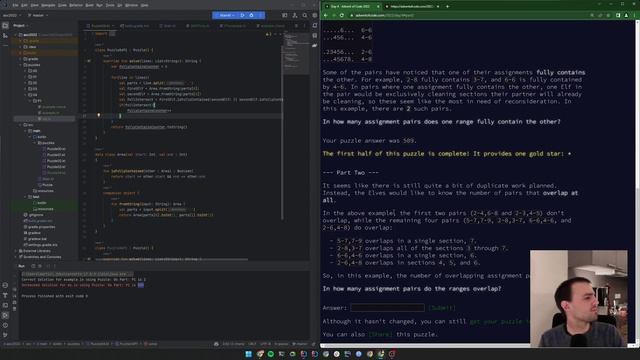This screenshot has height=360, width=640.
Task: Open the File menu in IntelliJ
Action: coord(15,5)
